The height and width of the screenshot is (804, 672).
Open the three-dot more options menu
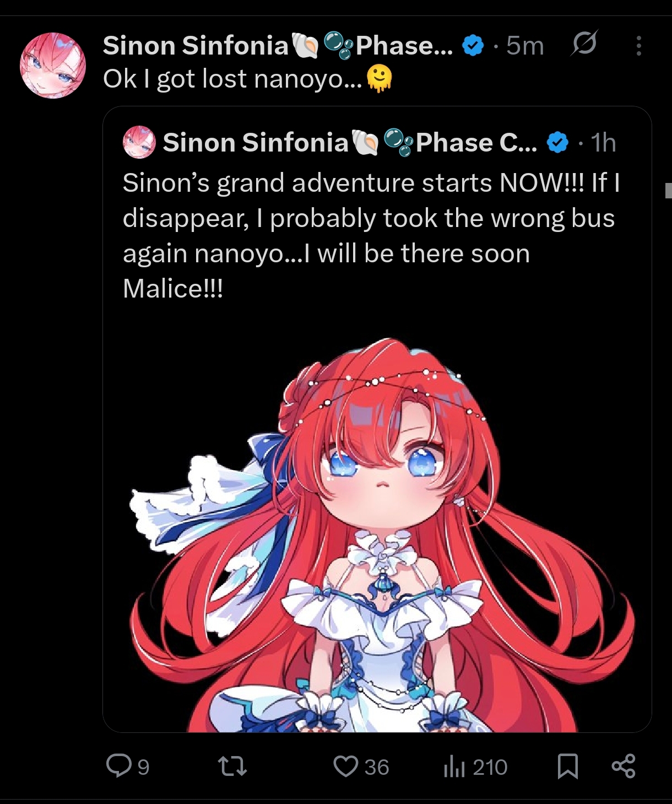[639, 46]
